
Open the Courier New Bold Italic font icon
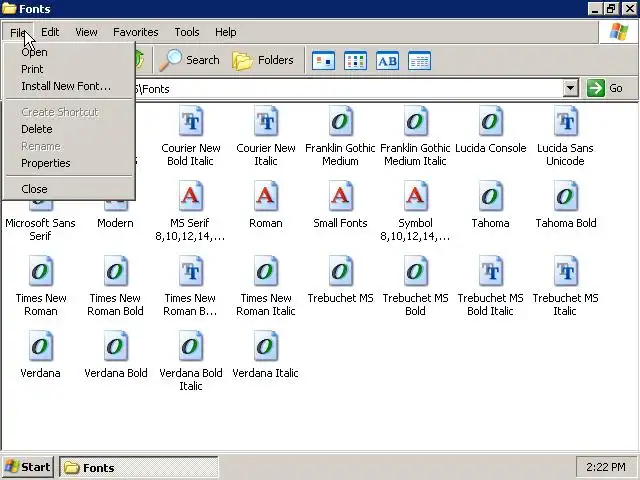coord(191,121)
